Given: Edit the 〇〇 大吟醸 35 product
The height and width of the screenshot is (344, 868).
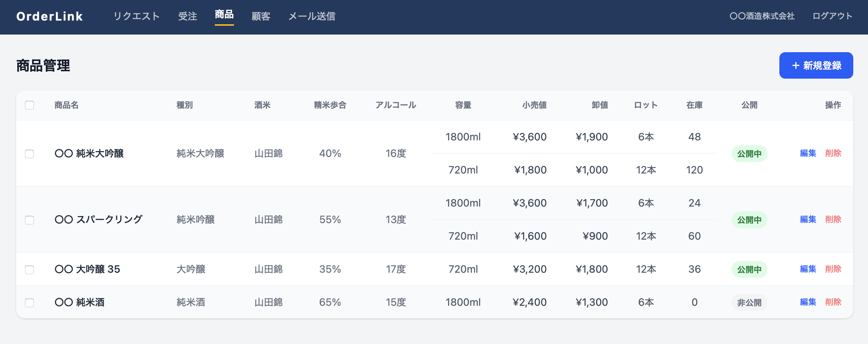Looking at the screenshot, I should (x=808, y=269).
